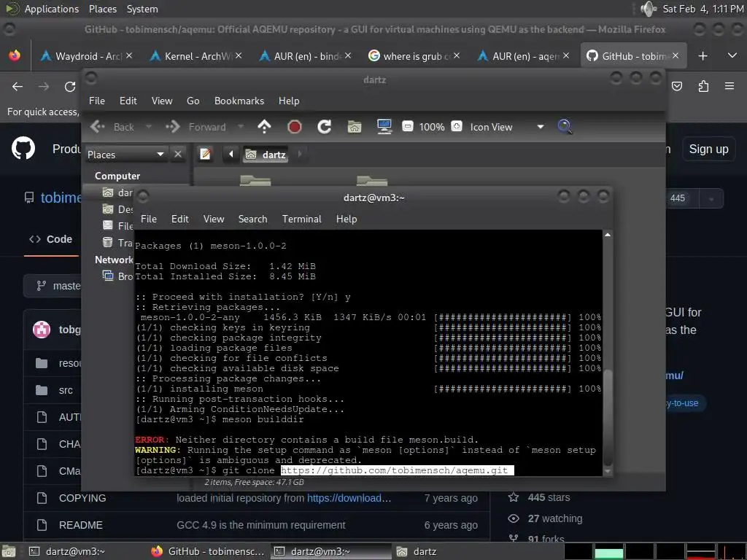Open Terminal menu in terminal window
This screenshot has width=747, height=560.
301,219
